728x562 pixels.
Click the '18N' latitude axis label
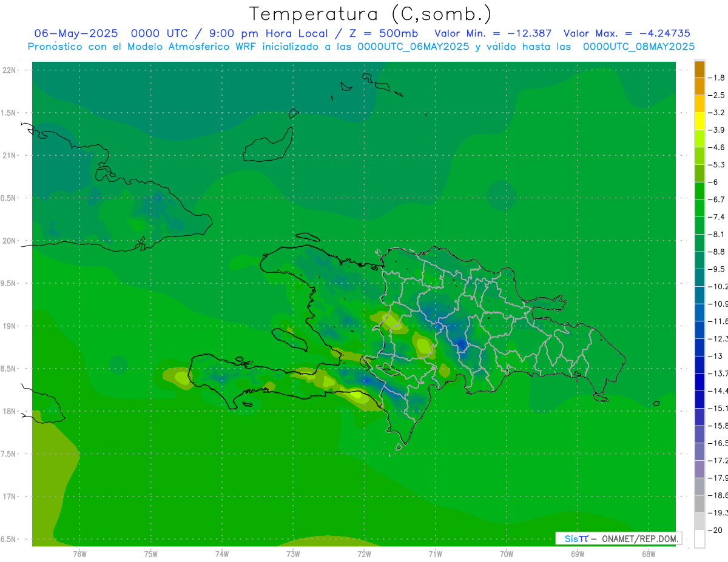(10, 412)
